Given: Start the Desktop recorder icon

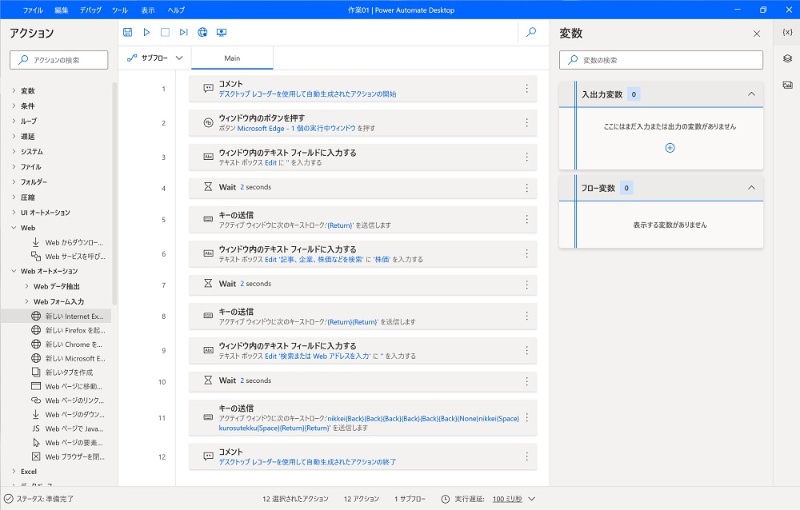Looking at the screenshot, I should (221, 32).
